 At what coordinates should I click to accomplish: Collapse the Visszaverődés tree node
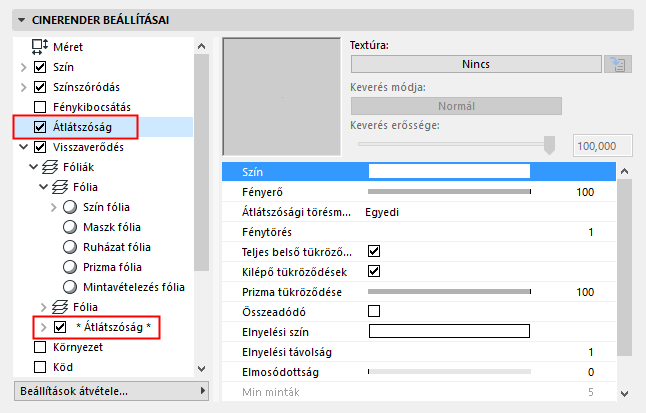(23, 147)
